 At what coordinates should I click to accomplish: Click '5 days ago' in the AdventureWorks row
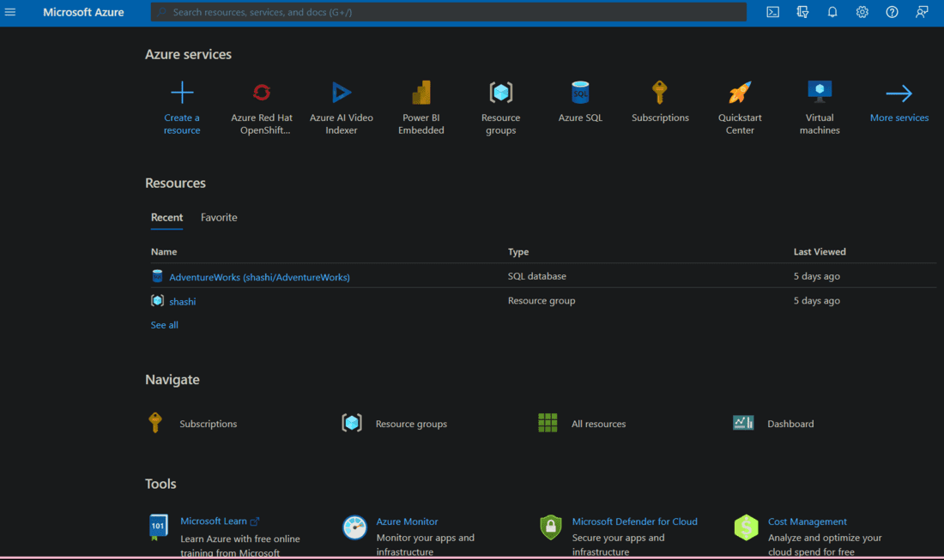[x=816, y=276]
